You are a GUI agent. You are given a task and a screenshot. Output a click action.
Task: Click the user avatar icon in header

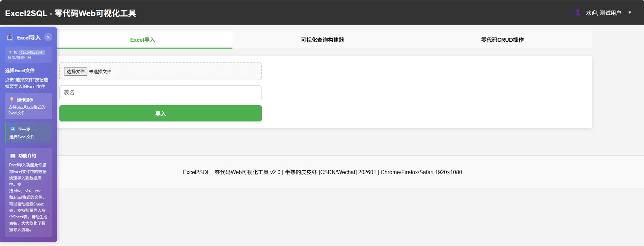tap(578, 12)
